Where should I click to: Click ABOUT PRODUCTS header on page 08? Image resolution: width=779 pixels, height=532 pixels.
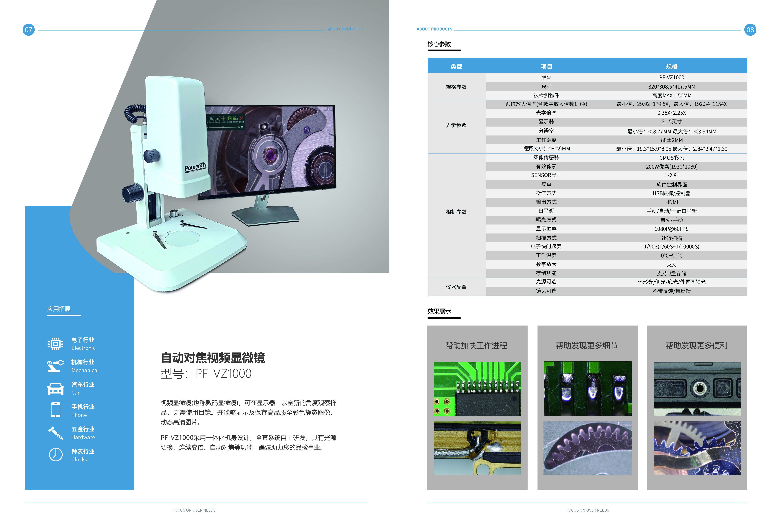tap(434, 29)
